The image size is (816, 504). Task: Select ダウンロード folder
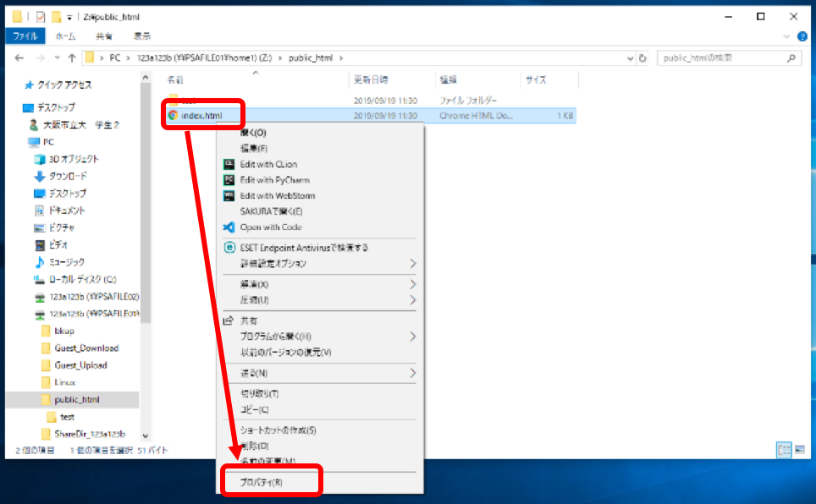point(60,176)
